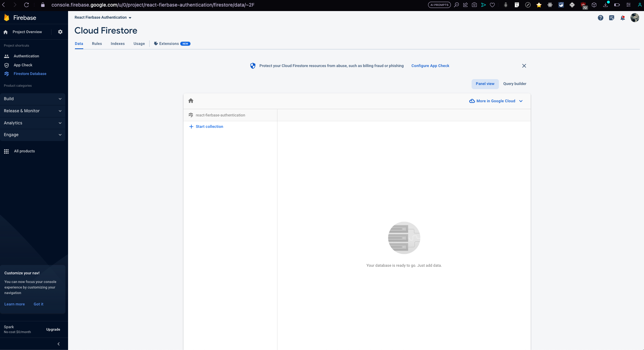Viewport: 644px width, 350px height.
Task: Switch to Query builder
Action: [514, 84]
